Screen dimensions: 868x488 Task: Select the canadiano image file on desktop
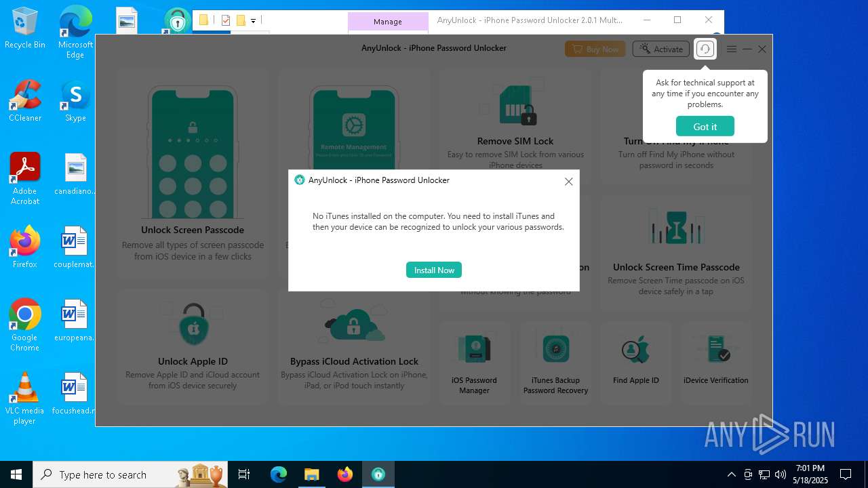(75, 174)
